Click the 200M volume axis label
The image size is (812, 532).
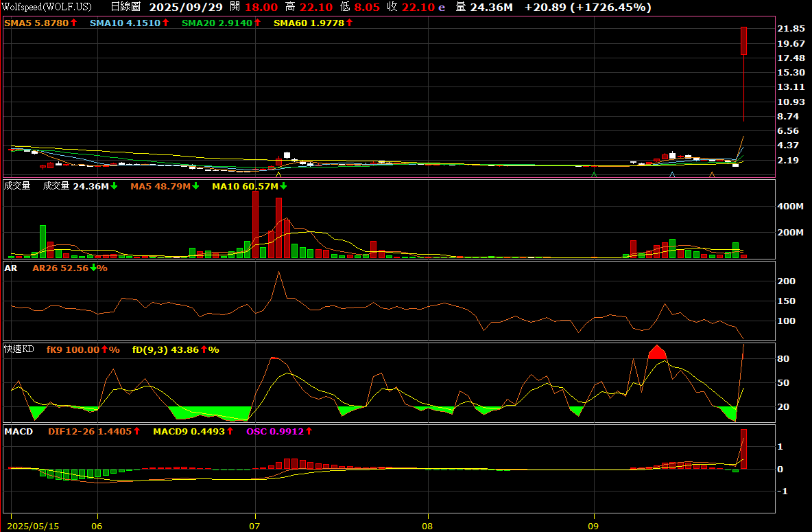click(x=790, y=232)
